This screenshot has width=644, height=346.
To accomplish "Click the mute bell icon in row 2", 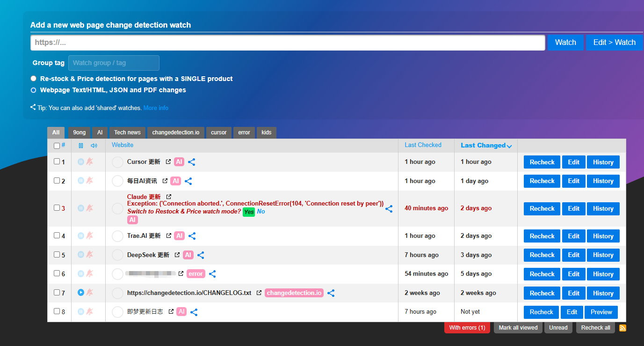I will point(89,181).
